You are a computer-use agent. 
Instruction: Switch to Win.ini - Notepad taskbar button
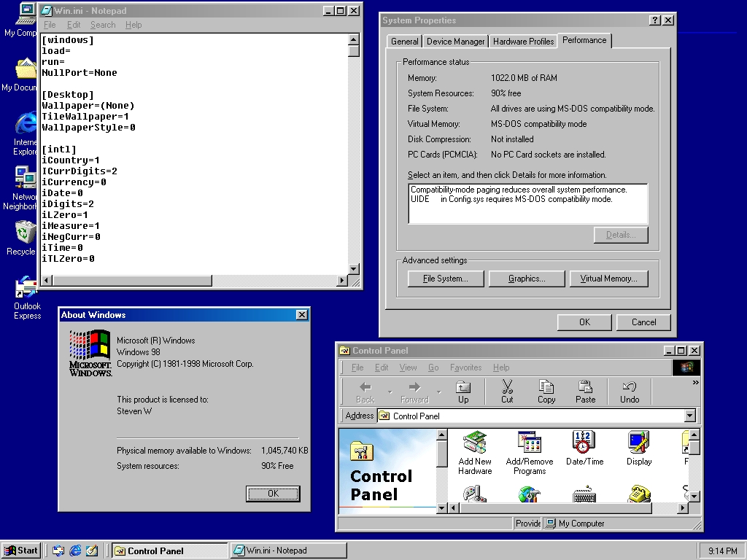coord(289,551)
